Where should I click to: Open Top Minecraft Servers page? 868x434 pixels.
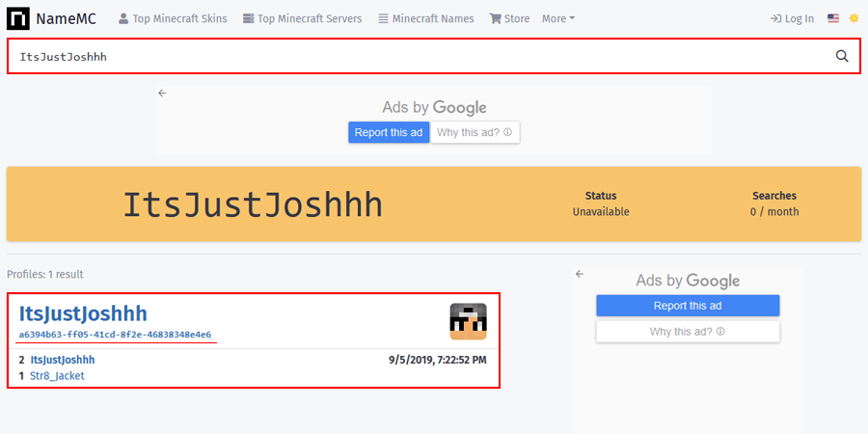[x=302, y=19]
